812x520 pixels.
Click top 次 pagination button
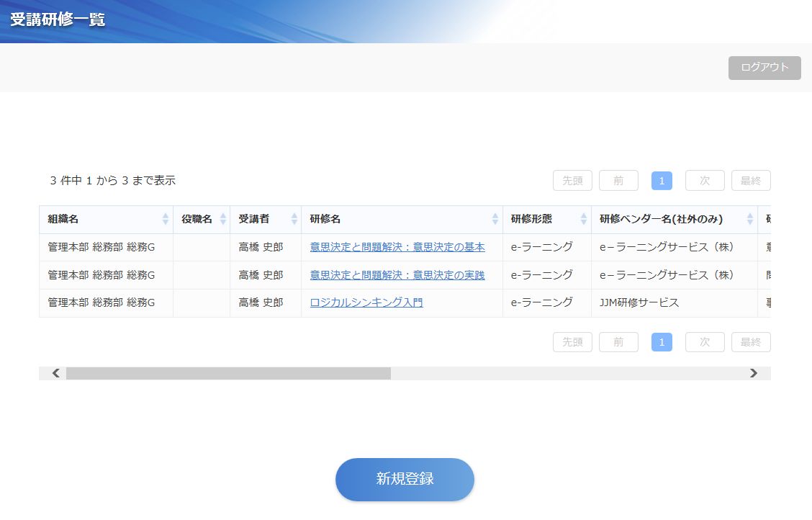point(704,181)
